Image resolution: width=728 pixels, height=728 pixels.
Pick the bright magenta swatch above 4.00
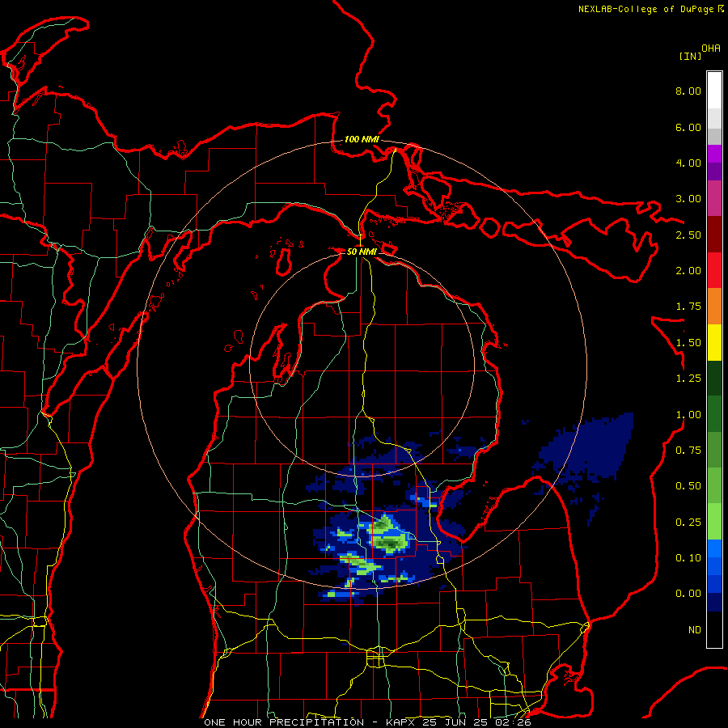pyautogui.click(x=714, y=154)
